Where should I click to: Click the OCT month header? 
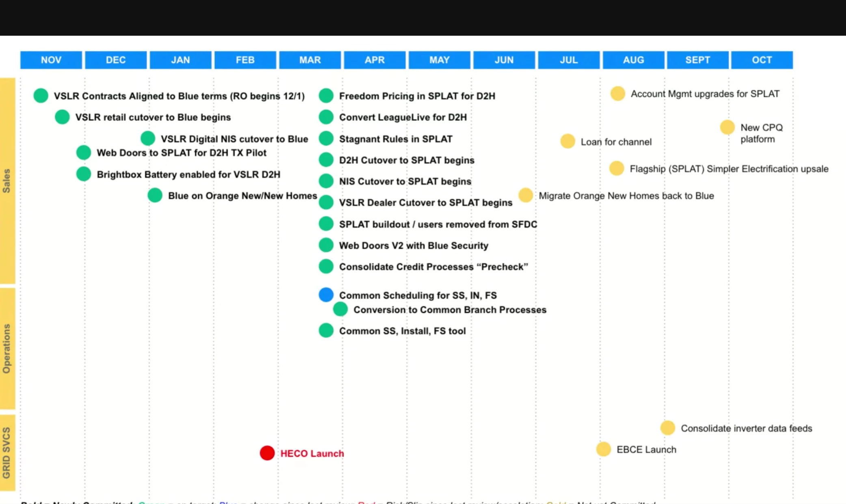(762, 60)
